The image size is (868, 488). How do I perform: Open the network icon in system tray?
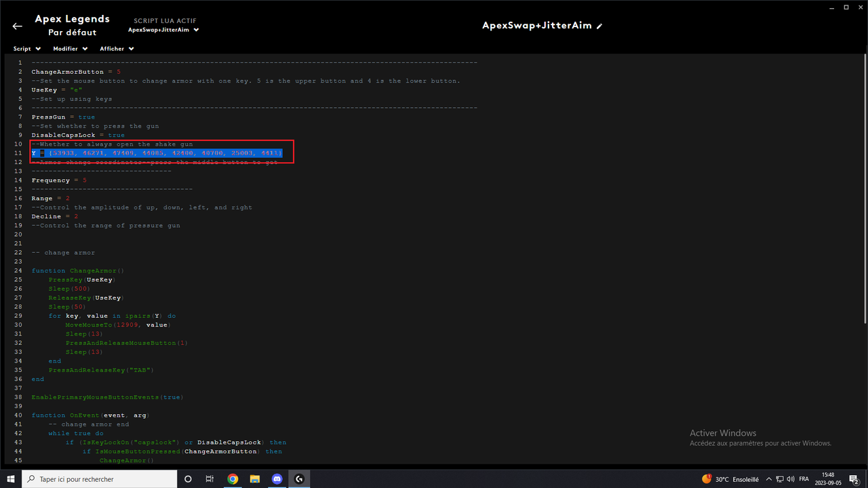[x=780, y=479]
